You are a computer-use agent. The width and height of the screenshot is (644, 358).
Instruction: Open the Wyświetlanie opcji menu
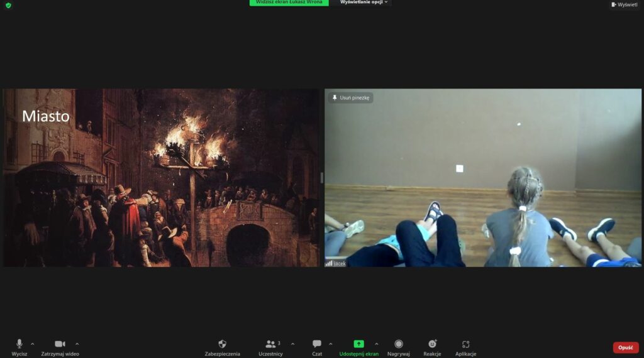364,3
